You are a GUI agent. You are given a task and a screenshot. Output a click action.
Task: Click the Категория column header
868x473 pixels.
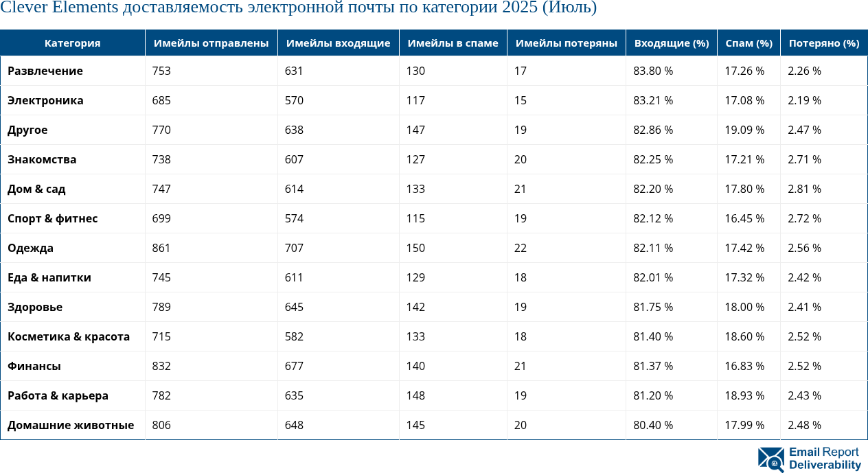73,43
